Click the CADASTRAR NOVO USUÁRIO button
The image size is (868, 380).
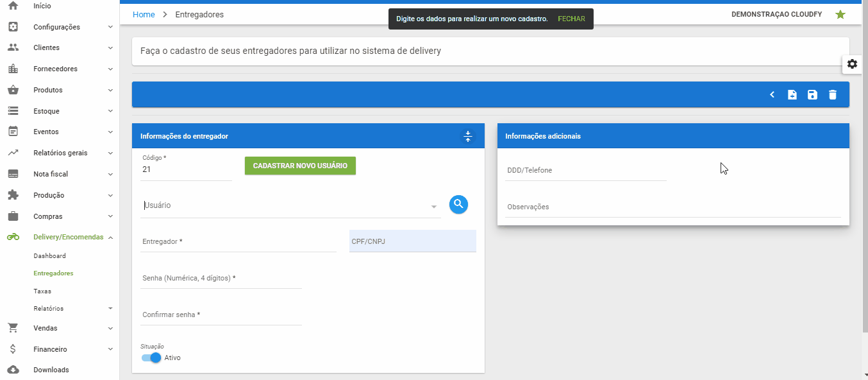pos(300,166)
